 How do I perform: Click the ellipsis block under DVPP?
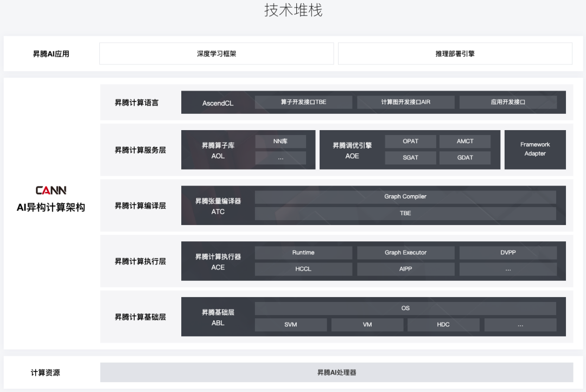(508, 269)
